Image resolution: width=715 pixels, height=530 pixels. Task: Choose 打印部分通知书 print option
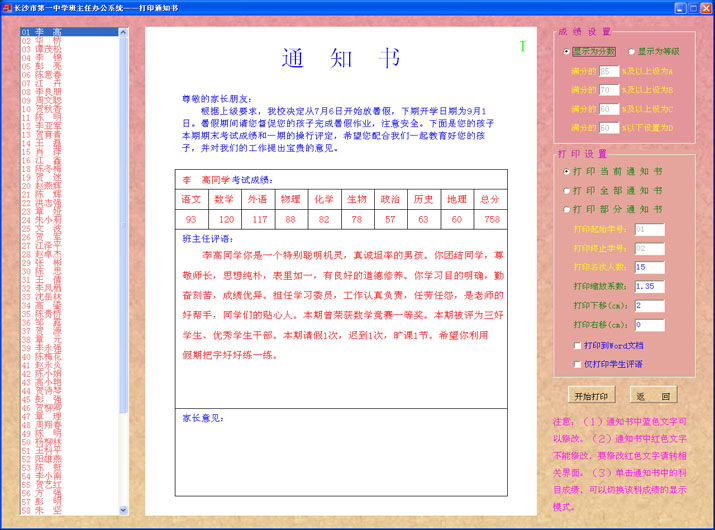point(566,209)
